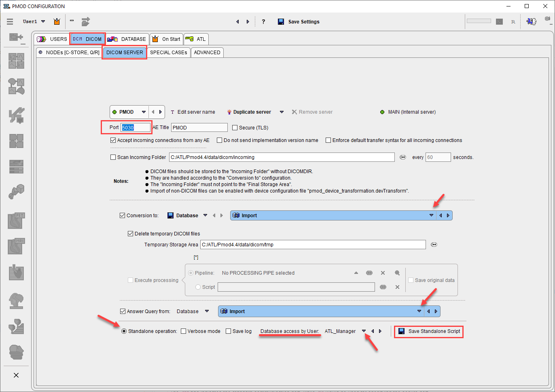Open the ATL_Manager user dropdown

pyautogui.click(x=364, y=331)
